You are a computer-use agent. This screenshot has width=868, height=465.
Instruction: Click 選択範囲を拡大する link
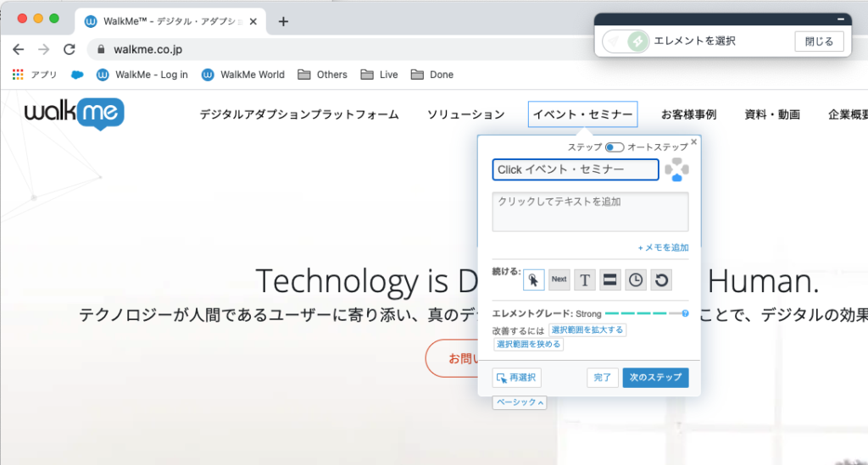coord(587,330)
